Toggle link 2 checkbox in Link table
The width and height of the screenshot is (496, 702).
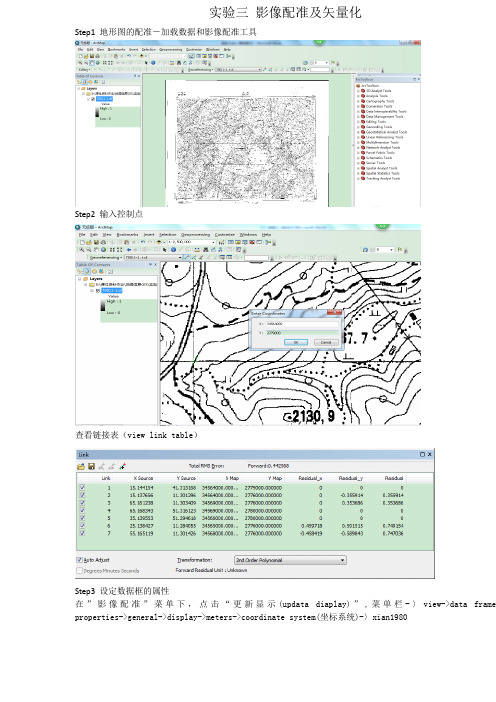tap(82, 495)
